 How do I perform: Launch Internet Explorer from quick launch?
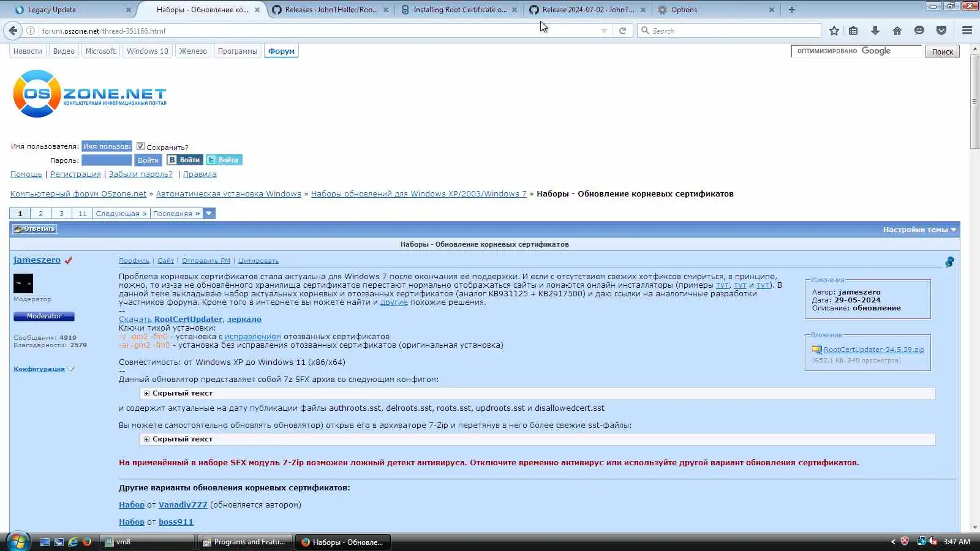(73, 542)
